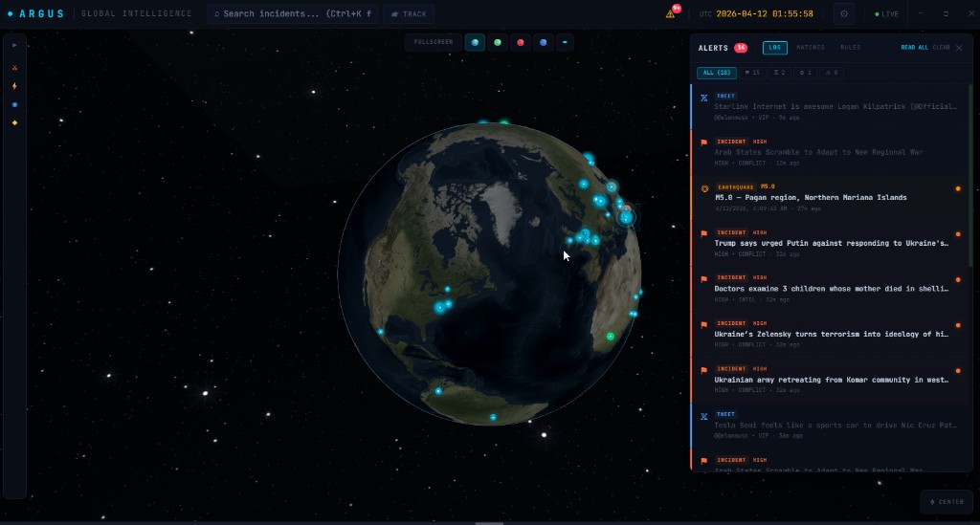Click earthquake icon on Pagan region alert

click(704, 188)
